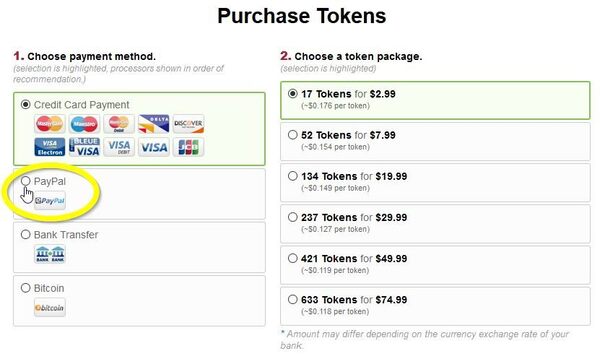Image resolution: width=600 pixels, height=364 pixels.
Task: Click the Visa Debit card icon
Action: coord(119,147)
